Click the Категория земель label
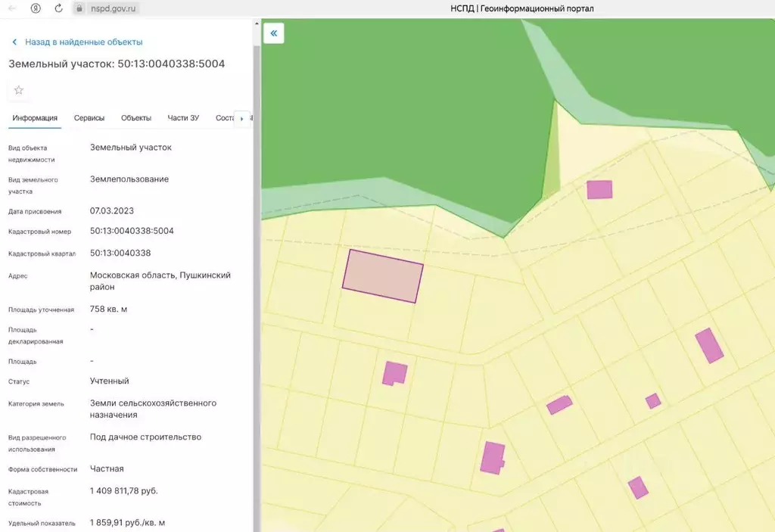 36,404
